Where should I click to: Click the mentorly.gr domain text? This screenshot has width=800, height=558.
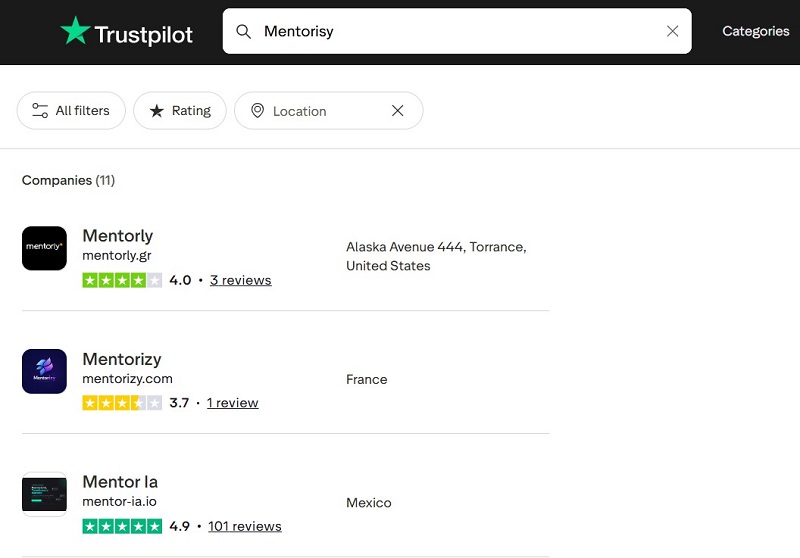pos(117,255)
